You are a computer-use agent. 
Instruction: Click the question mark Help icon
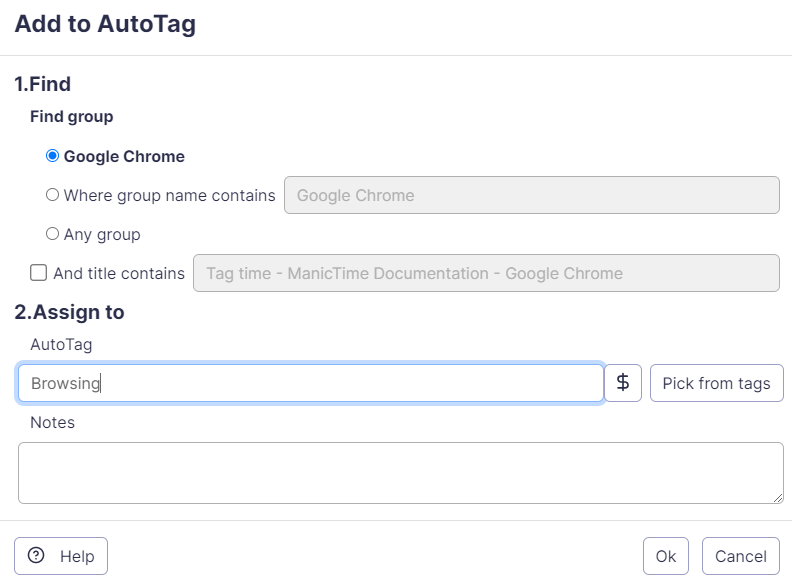coord(36,556)
